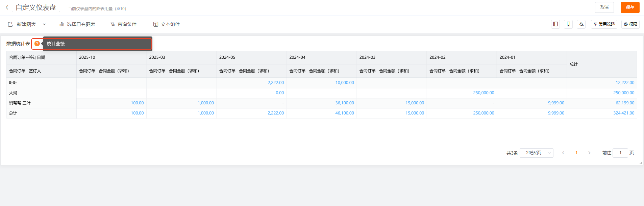Open 常用筛选 filter button

(604, 24)
